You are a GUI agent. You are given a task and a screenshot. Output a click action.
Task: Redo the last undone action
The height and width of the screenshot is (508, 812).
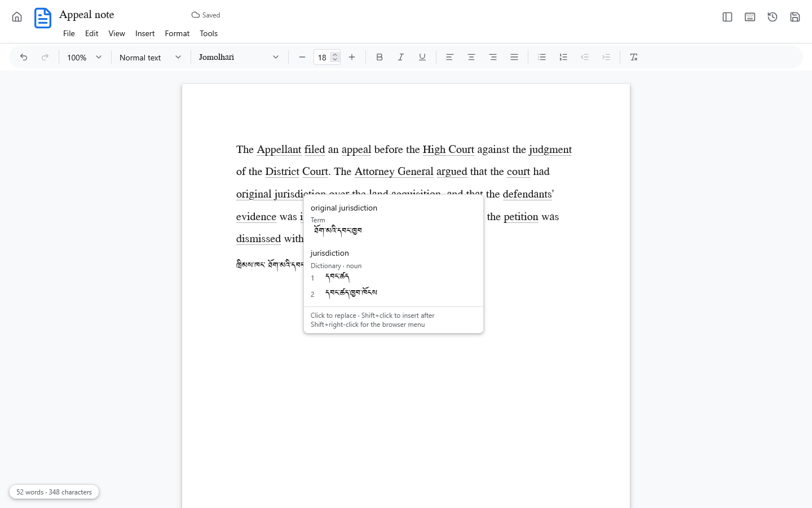coord(45,57)
